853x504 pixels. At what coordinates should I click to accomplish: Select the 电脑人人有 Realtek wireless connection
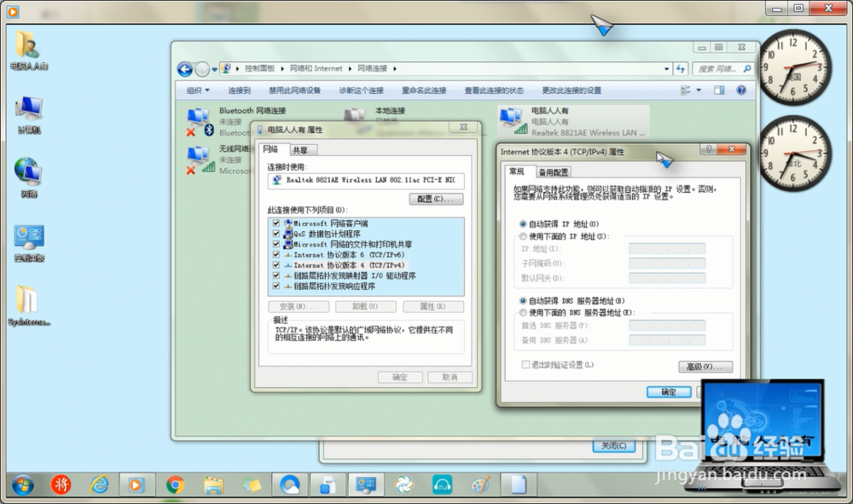click(573, 121)
